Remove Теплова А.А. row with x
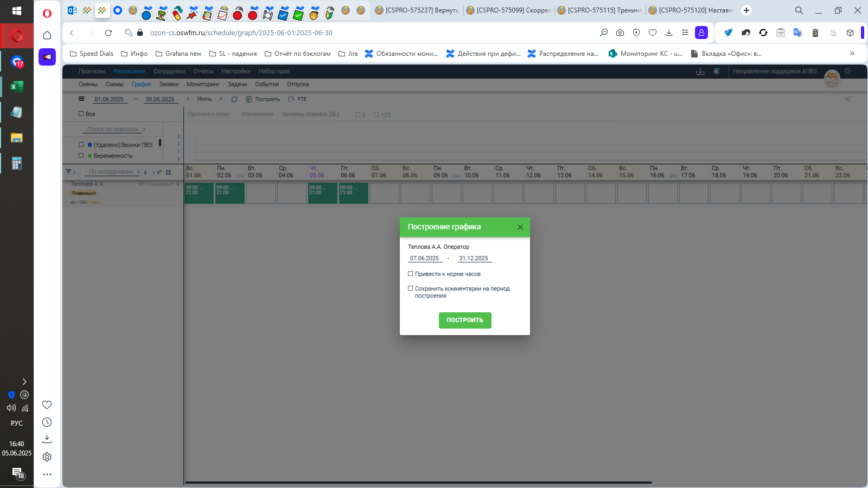 (x=178, y=184)
